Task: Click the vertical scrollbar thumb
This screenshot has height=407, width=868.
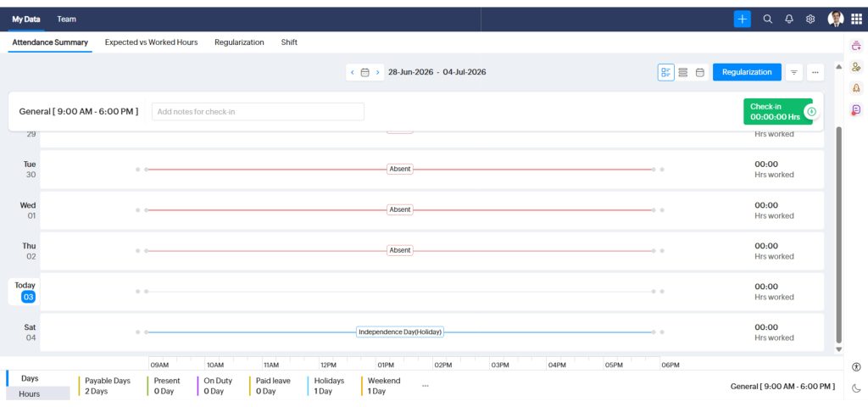Action: [x=838, y=235]
